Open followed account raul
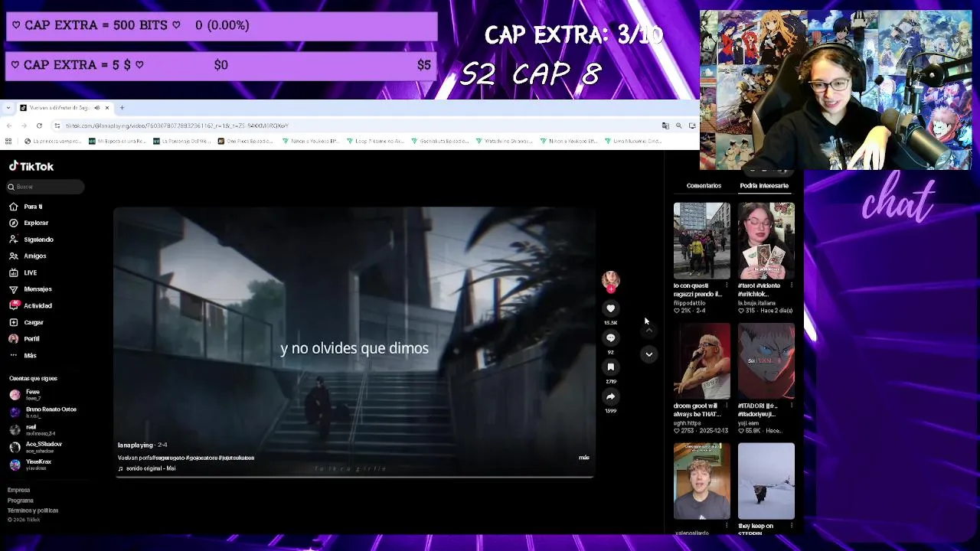 32,430
